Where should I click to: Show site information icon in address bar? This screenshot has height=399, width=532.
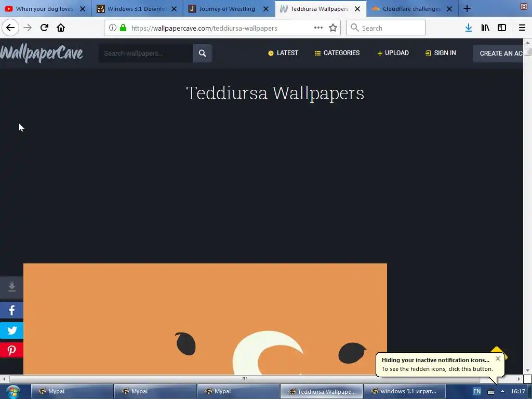click(x=113, y=28)
